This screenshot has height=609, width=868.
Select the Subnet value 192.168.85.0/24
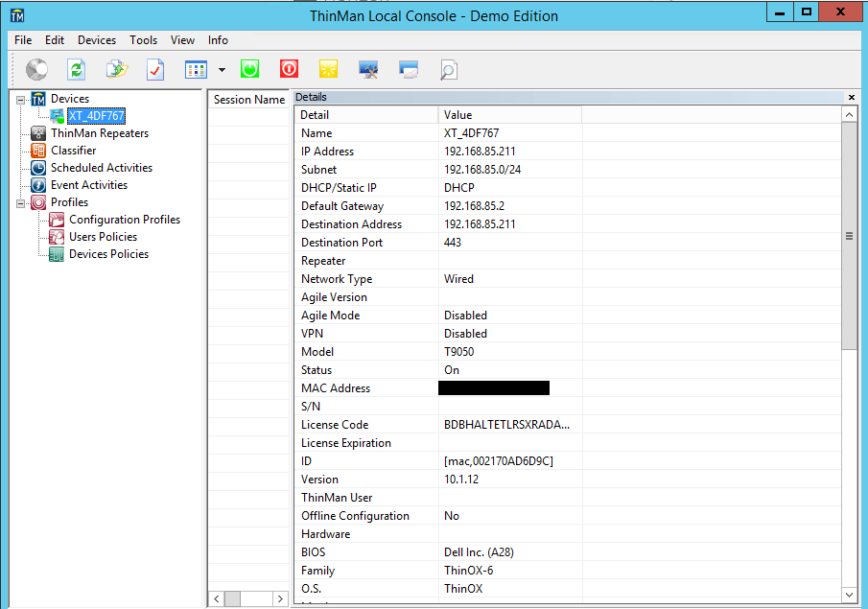(x=482, y=170)
